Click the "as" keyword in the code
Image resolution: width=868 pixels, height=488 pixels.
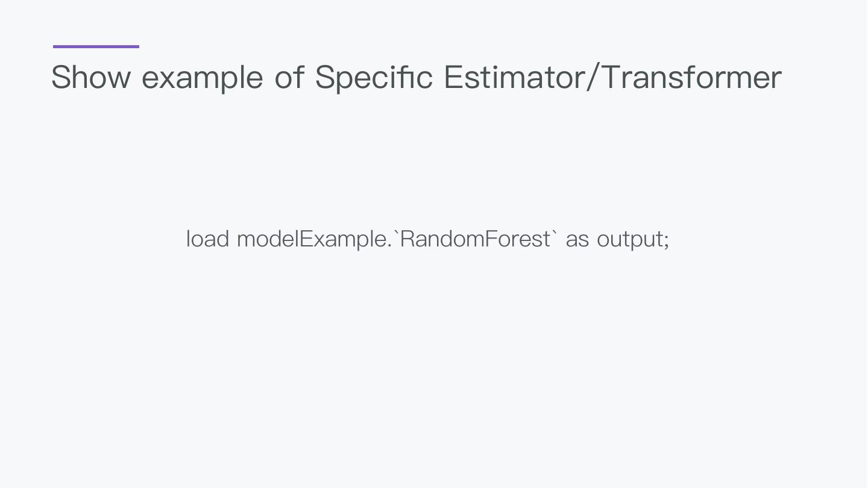577,240
